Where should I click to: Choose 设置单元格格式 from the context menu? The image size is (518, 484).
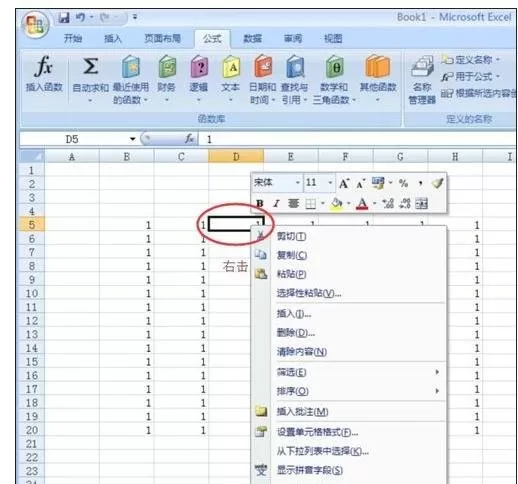click(317, 432)
